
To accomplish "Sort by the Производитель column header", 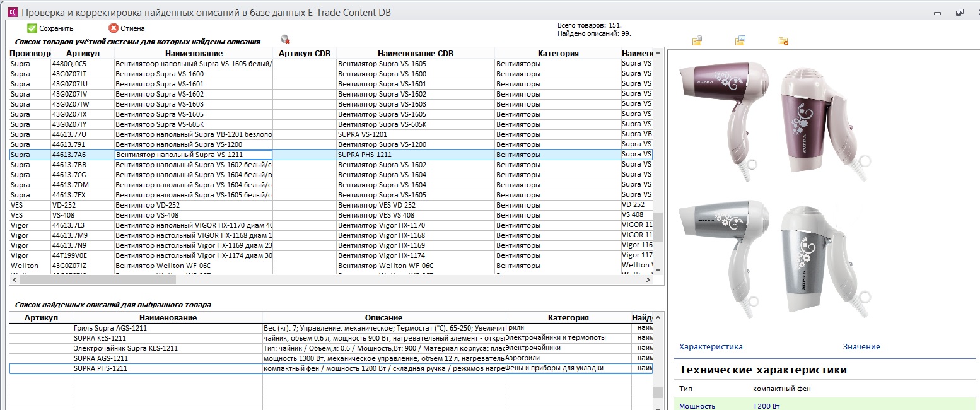I will 30,54.
